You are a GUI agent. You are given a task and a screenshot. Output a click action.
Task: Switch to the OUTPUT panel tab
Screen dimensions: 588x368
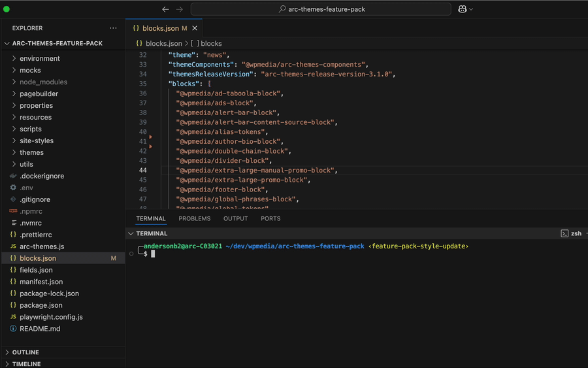235,219
